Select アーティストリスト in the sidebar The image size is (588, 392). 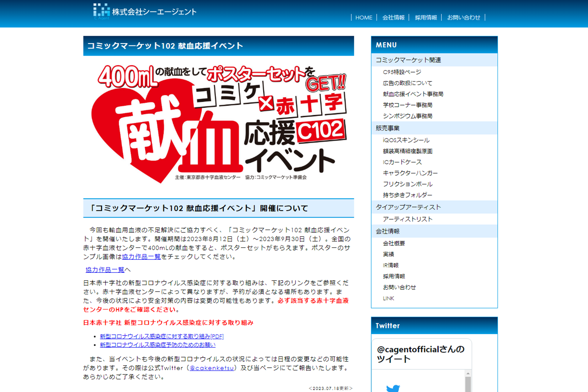tap(407, 219)
